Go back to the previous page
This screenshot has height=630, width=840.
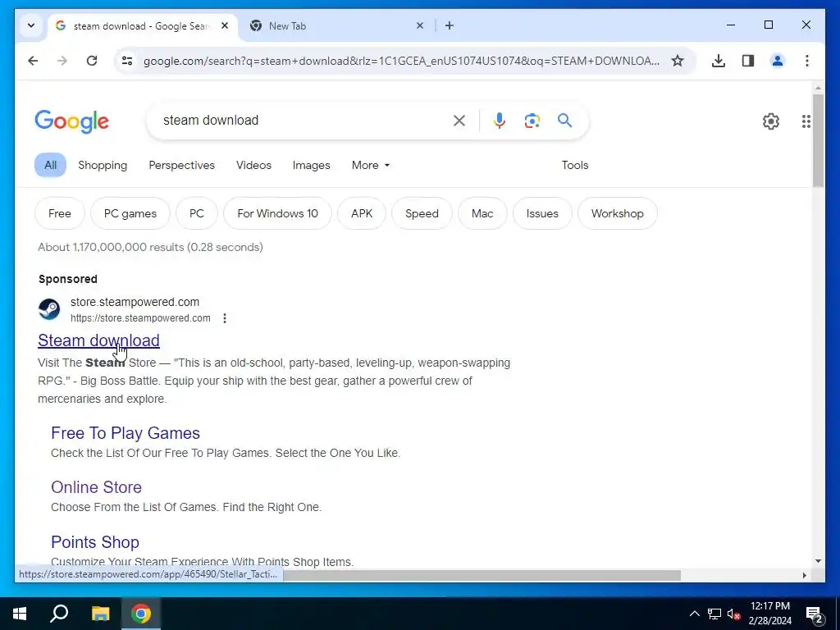click(33, 61)
